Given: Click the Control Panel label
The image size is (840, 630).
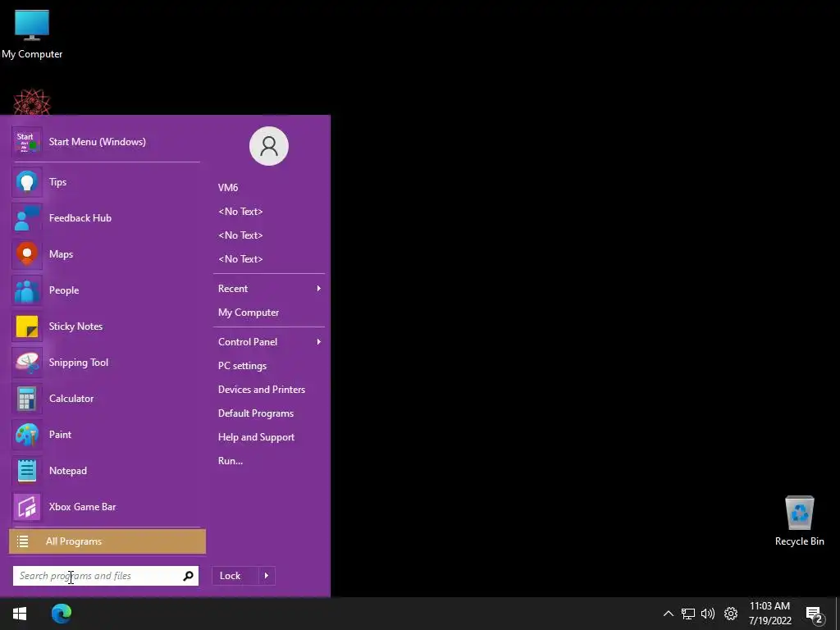Looking at the screenshot, I should (248, 342).
